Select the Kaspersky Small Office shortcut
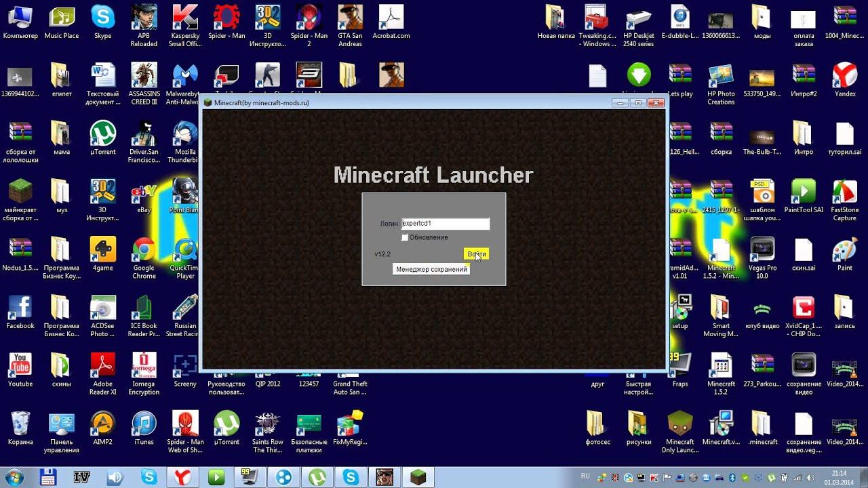 click(x=185, y=26)
